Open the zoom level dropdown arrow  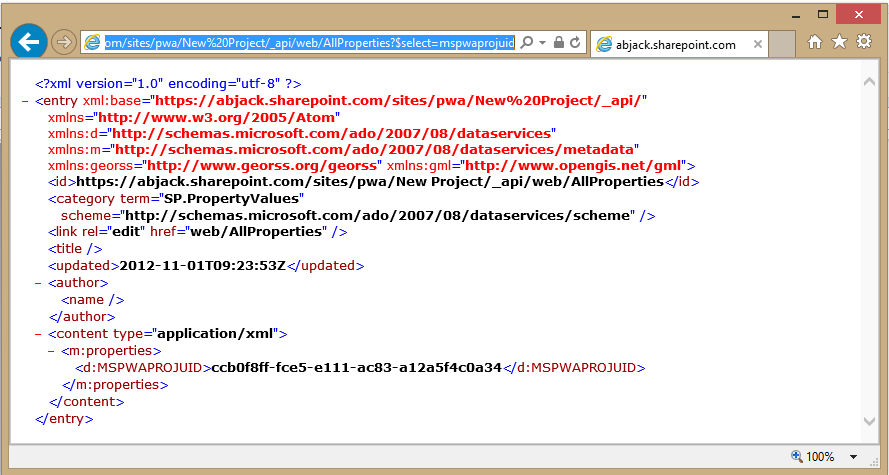(x=853, y=457)
